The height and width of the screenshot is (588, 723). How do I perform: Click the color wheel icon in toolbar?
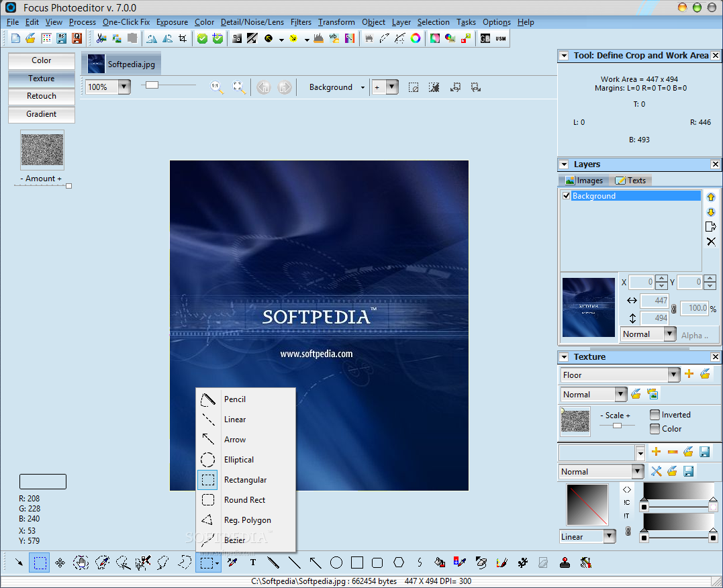[416, 38]
